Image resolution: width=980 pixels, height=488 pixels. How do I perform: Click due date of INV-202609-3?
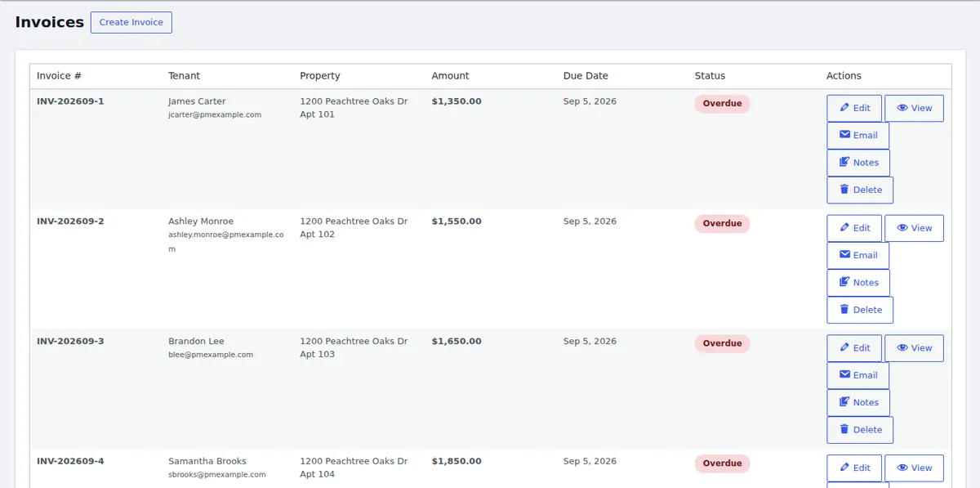pos(590,342)
